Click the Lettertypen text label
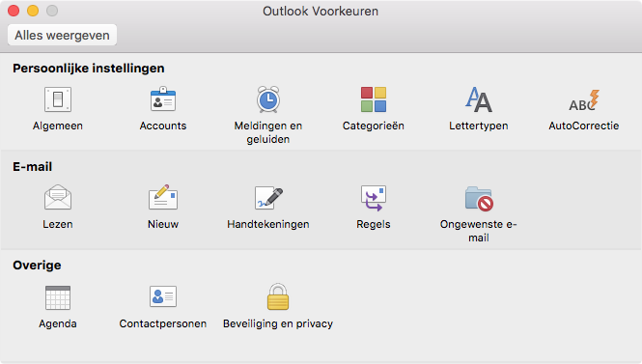Image resolution: width=642 pixels, height=364 pixels. 479,126
